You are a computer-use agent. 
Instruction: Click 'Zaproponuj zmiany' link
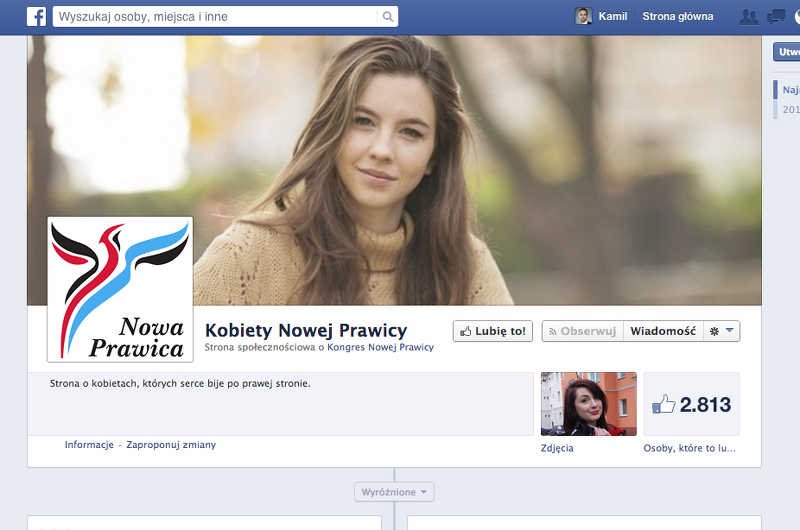(171, 445)
